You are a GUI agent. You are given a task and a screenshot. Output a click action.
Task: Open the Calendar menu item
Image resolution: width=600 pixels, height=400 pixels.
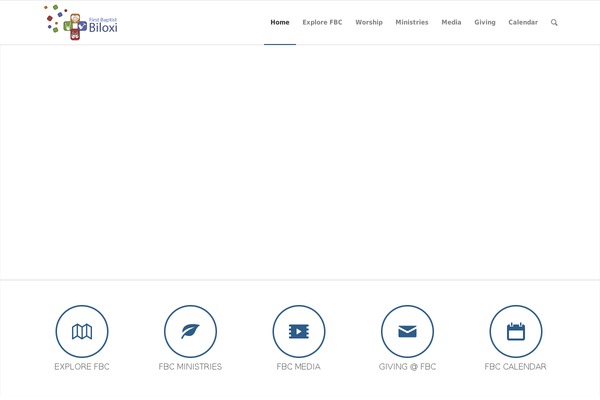[523, 22]
